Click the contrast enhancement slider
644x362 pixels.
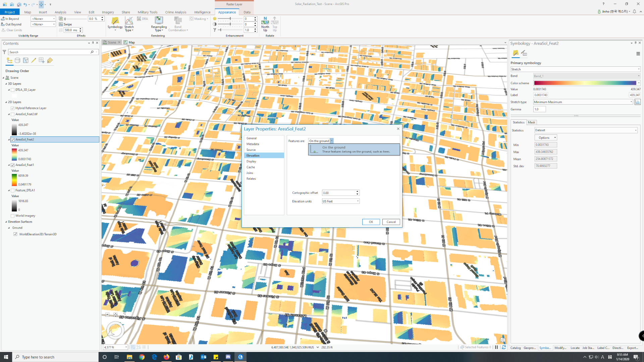coord(230,24)
